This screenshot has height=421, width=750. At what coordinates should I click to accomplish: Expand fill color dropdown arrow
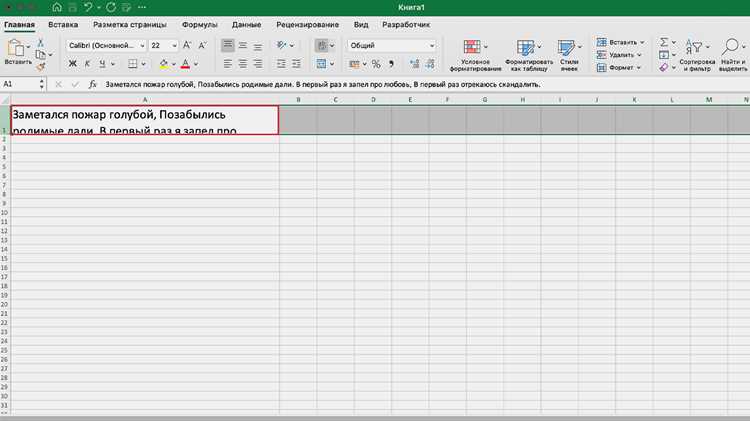pyautogui.click(x=174, y=64)
